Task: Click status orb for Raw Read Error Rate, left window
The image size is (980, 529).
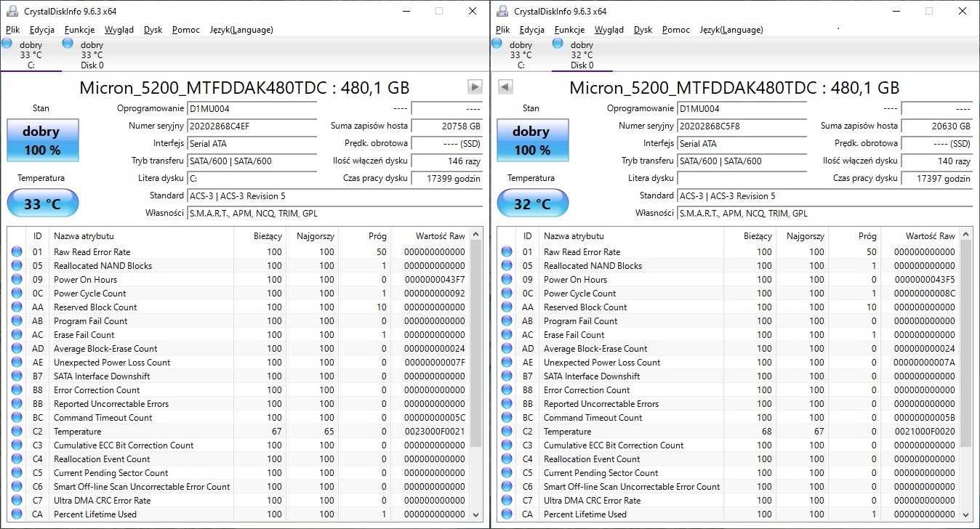Action: (17, 251)
